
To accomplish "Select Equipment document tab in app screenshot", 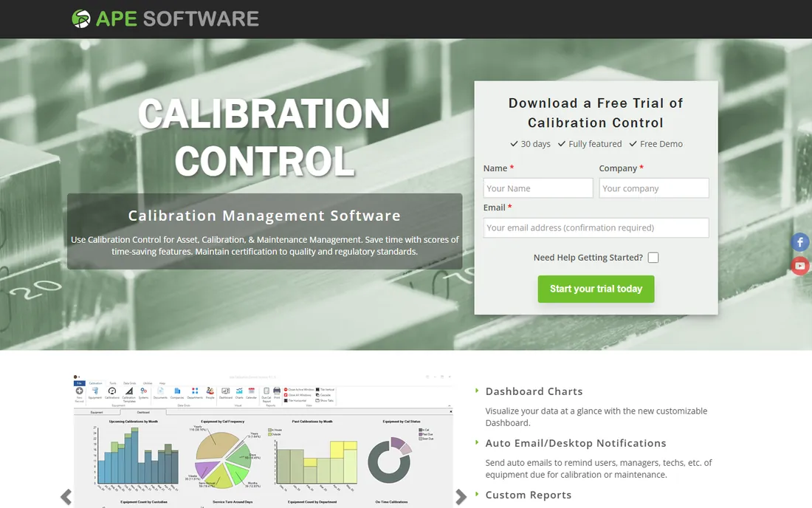I will coord(97,412).
